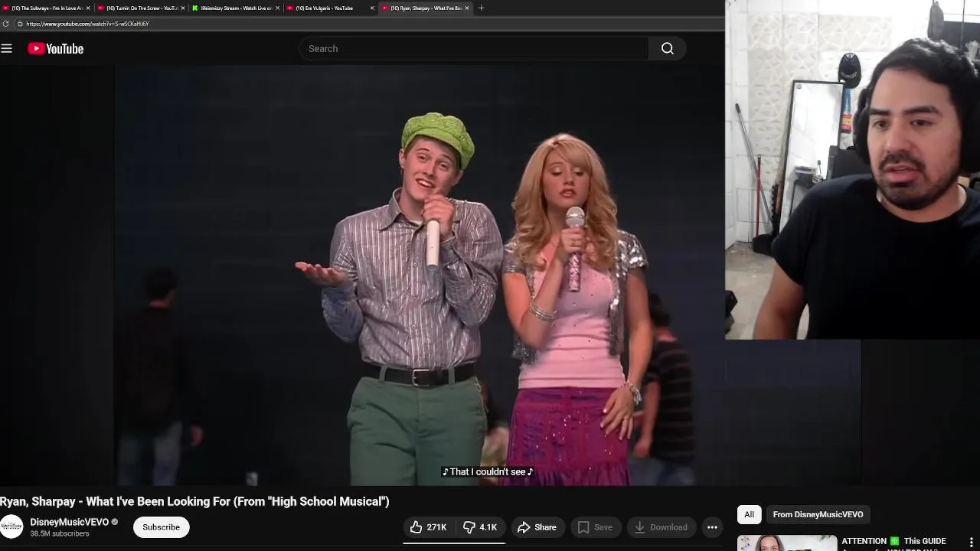980x551 pixels.
Task: Open the ATTENTION This GUIDE suggested video
Action: [x=893, y=542]
